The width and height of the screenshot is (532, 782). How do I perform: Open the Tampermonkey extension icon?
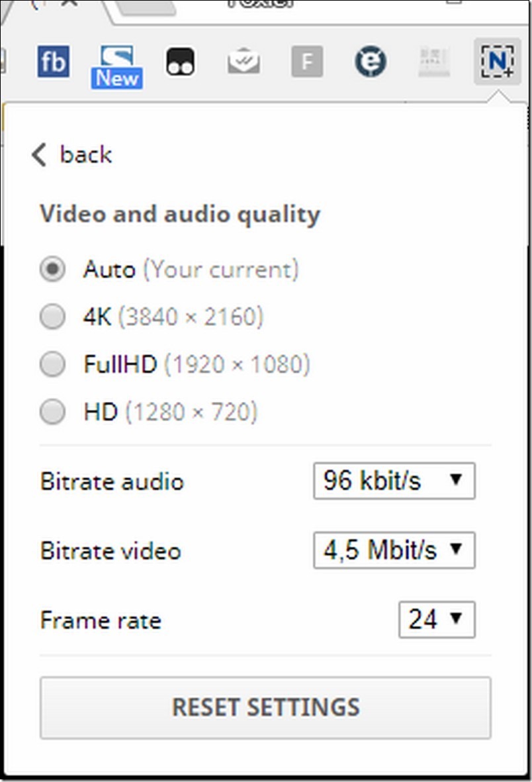[x=180, y=62]
